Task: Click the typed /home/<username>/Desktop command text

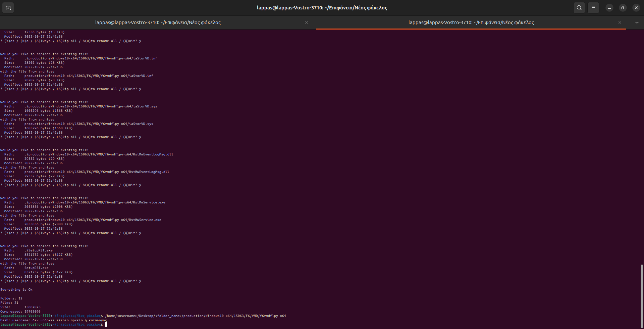Action: (195, 316)
